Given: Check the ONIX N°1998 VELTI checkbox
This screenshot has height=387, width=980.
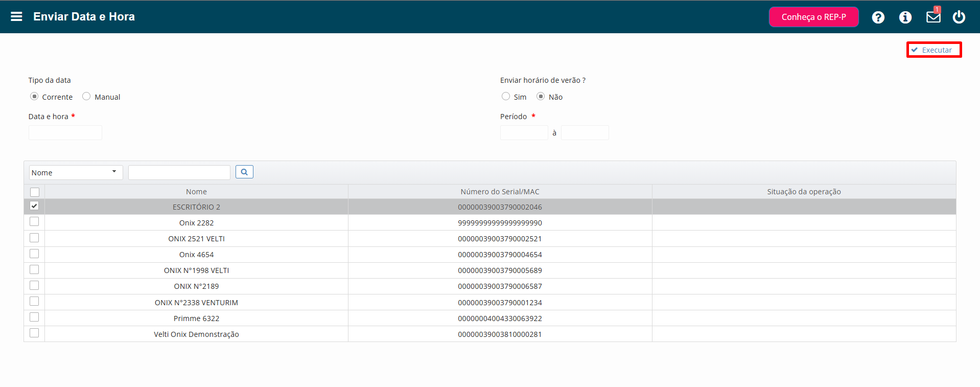Looking at the screenshot, I should (34, 269).
